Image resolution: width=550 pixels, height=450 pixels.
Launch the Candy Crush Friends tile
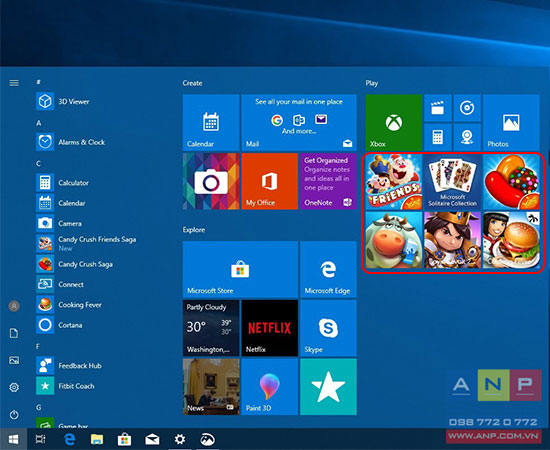[394, 182]
